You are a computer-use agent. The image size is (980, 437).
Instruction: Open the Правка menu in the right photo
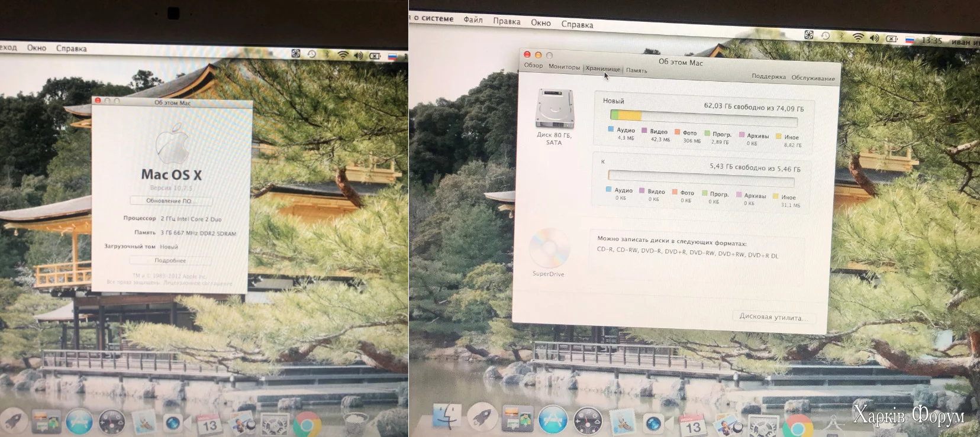(x=507, y=21)
